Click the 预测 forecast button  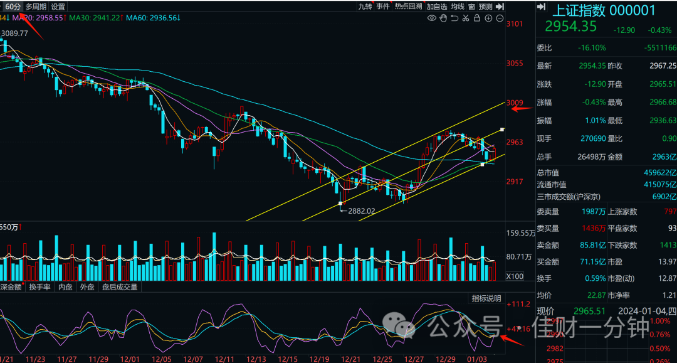pyautogui.click(x=486, y=6)
